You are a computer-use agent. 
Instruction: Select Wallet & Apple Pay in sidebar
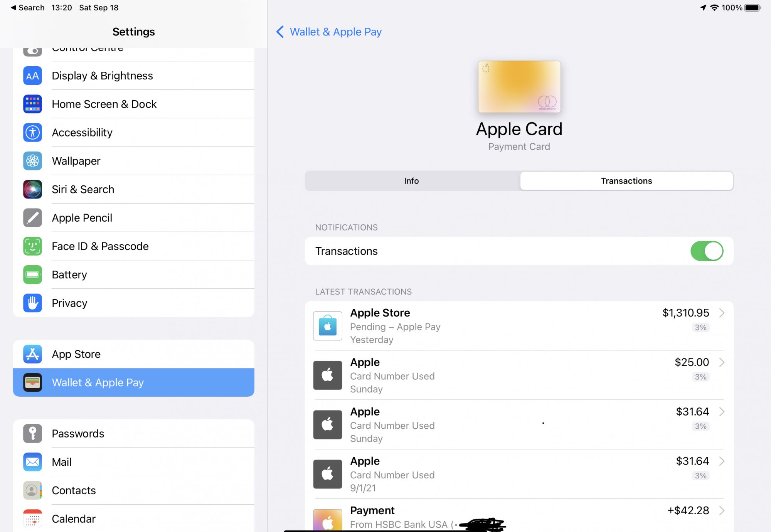(133, 382)
